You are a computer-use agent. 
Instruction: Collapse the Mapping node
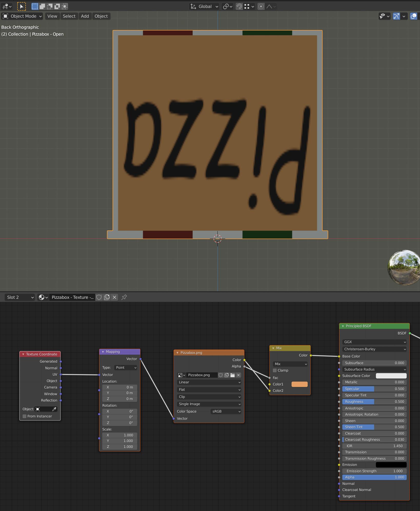pos(103,352)
